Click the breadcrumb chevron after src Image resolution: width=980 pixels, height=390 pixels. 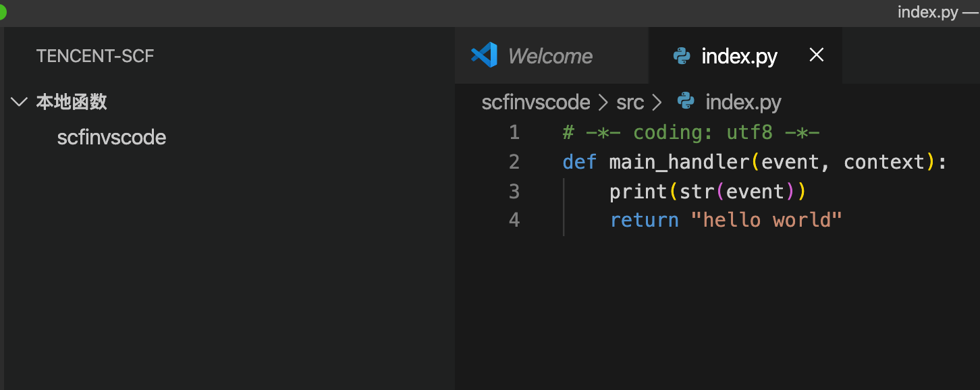click(x=657, y=103)
